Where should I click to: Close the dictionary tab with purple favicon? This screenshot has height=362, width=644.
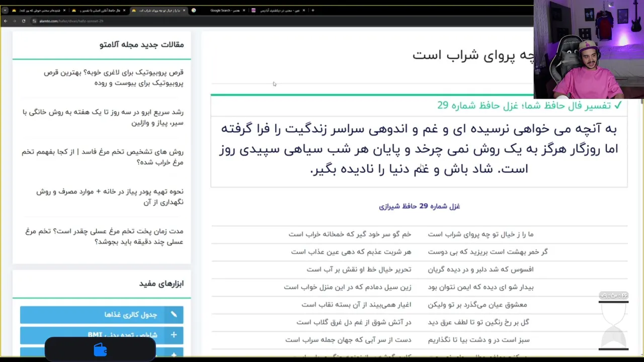[x=303, y=10]
